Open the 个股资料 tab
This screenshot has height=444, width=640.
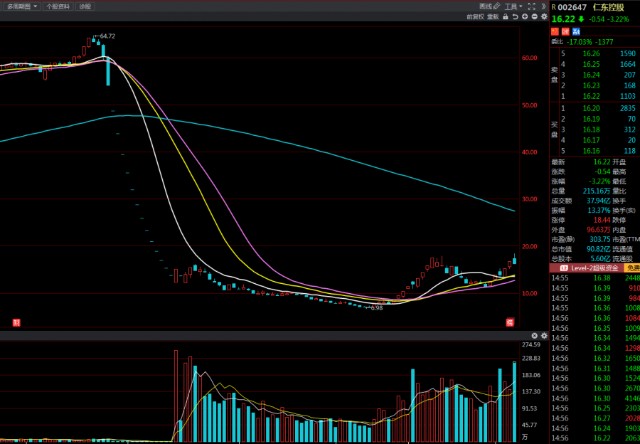(x=59, y=6)
